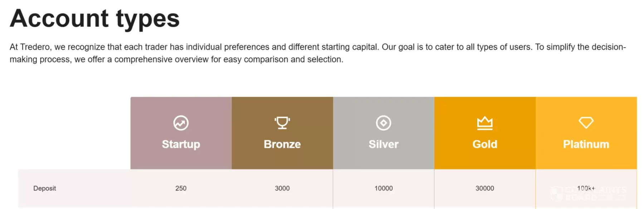Click the 250 deposit value

[x=181, y=188]
